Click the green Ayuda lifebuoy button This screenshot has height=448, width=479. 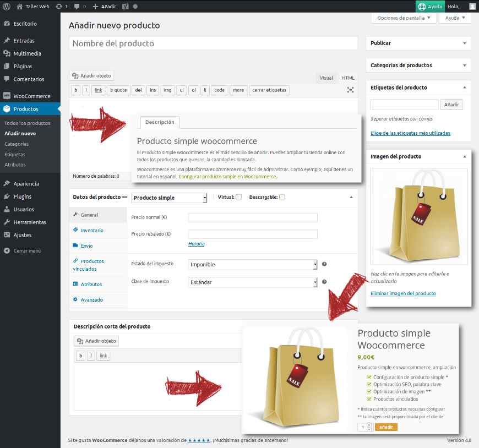tap(430, 7)
